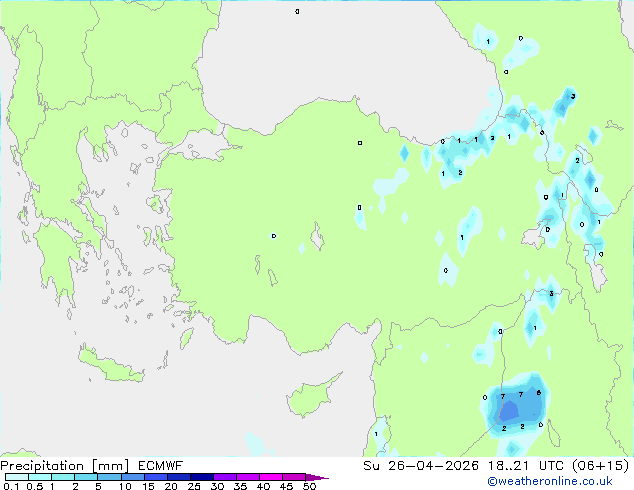The width and height of the screenshot is (634, 490).
Task: Click the 0.5–1 mm legend swatch
Action: 40,477
